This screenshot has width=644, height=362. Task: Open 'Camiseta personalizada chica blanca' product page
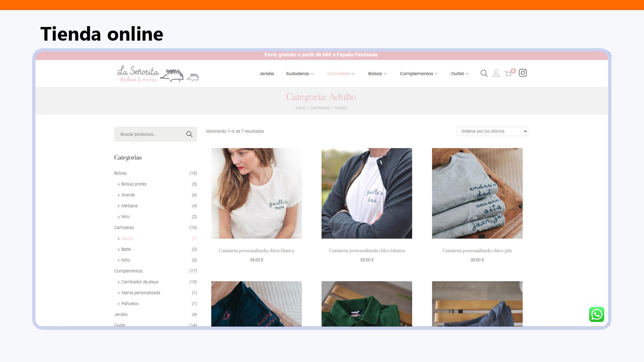tap(256, 250)
